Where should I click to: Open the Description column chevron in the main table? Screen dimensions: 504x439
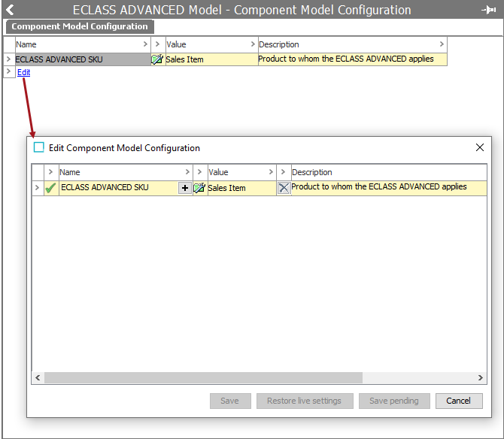[442, 44]
